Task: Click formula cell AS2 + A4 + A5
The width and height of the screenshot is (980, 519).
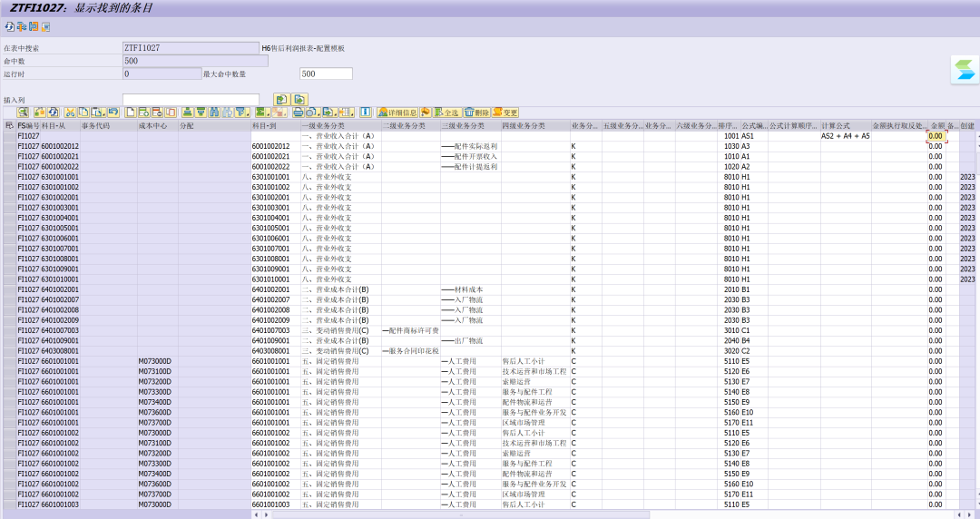Action: (846, 136)
